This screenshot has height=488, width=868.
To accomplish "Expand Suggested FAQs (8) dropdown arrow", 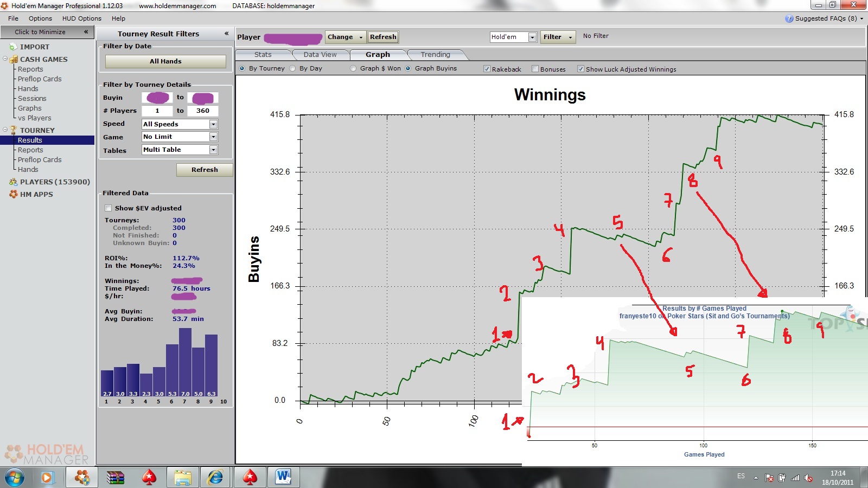I will (861, 18).
